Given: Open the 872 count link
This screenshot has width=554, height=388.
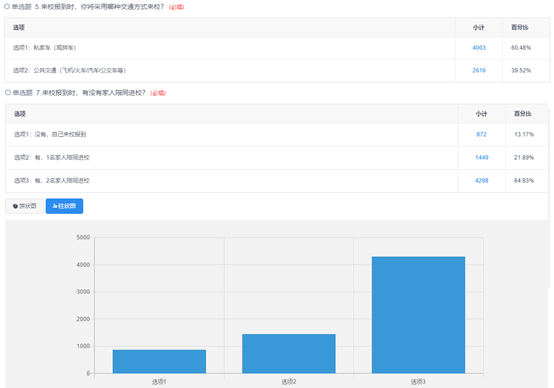Looking at the screenshot, I should [481, 134].
